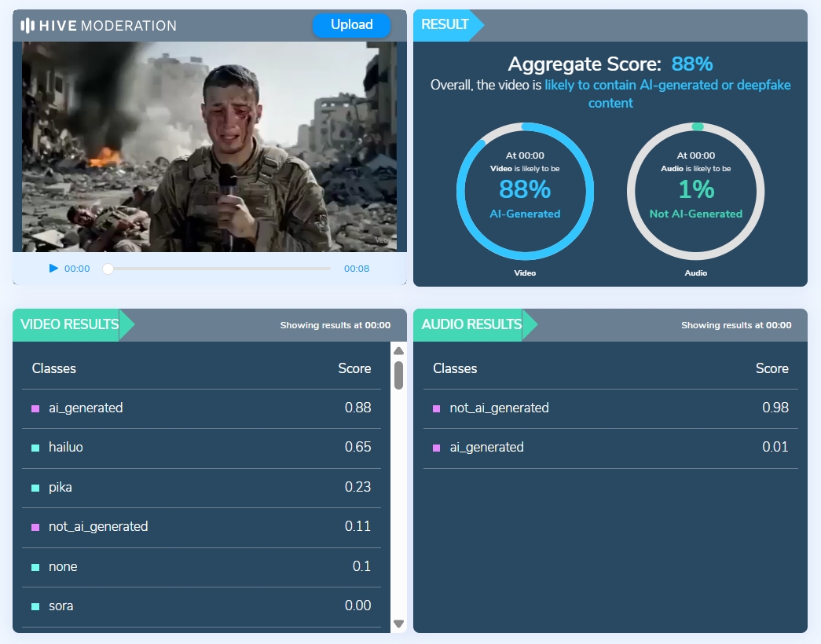The image size is (821, 644).
Task: Click the hailuo class row
Action: coord(202,448)
